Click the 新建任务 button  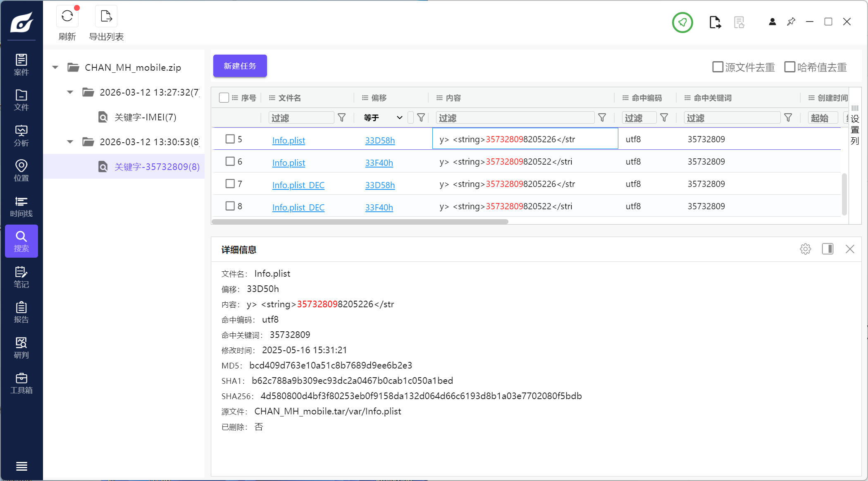pyautogui.click(x=240, y=66)
